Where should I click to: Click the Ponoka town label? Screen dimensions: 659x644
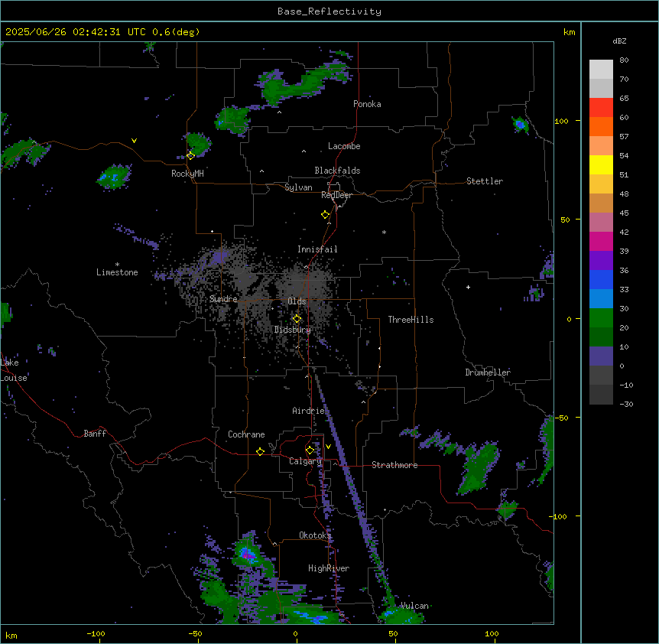[x=367, y=104]
